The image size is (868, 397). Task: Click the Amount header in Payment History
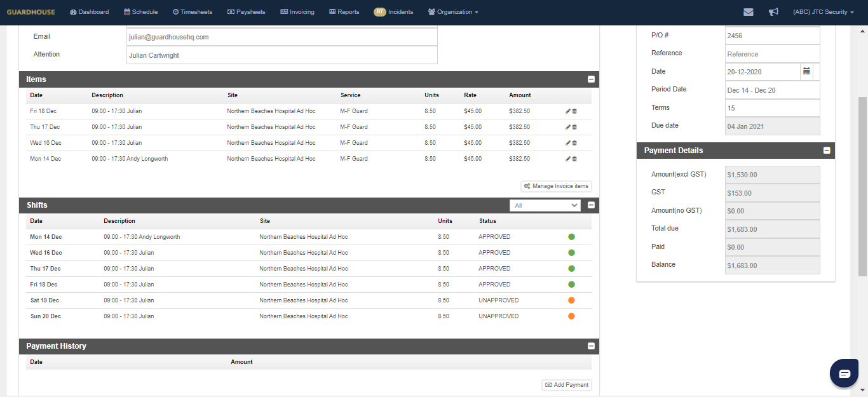pyautogui.click(x=241, y=362)
